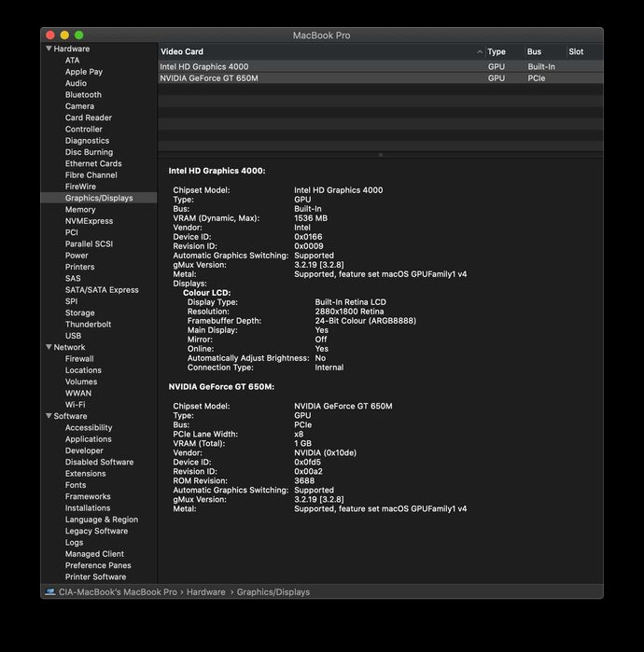Image resolution: width=644 pixels, height=652 pixels.
Task: Select Controller in the sidebar
Action: tap(84, 130)
